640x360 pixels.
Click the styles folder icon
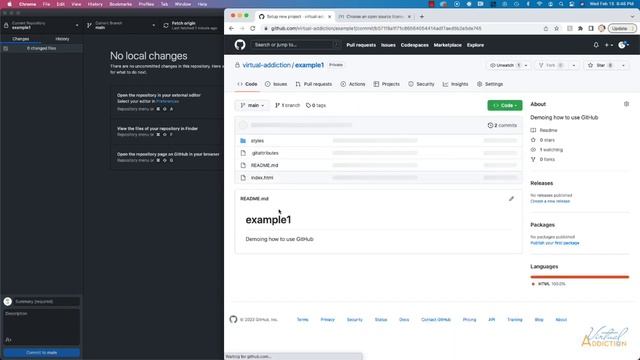pyautogui.click(x=243, y=140)
